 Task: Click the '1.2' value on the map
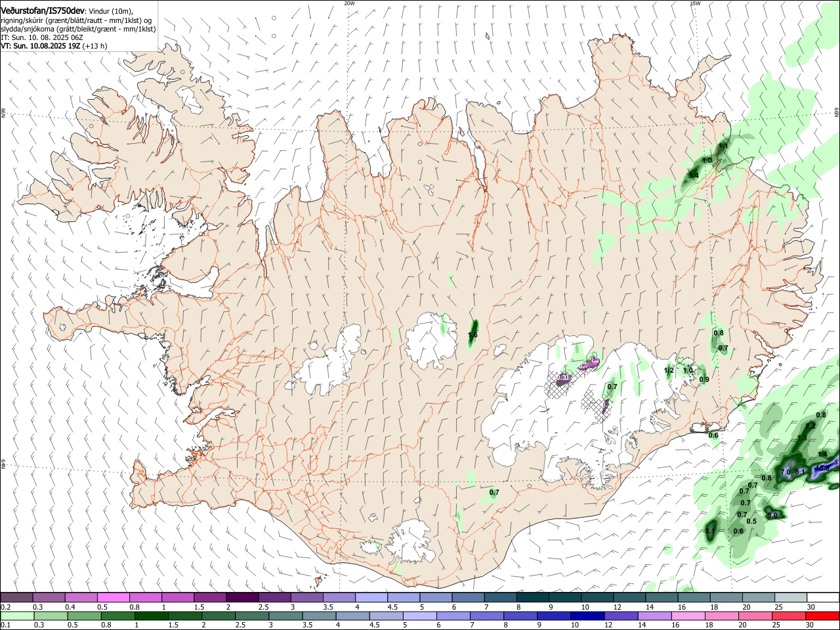669,371
